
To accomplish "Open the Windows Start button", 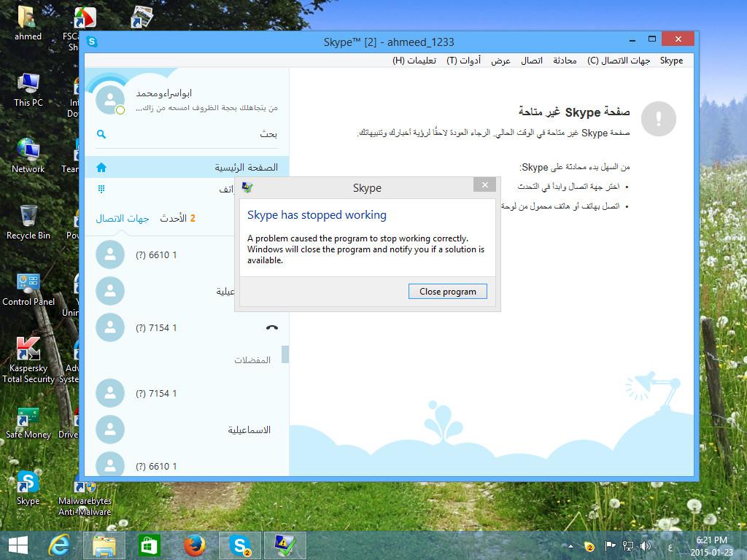I will point(18,545).
